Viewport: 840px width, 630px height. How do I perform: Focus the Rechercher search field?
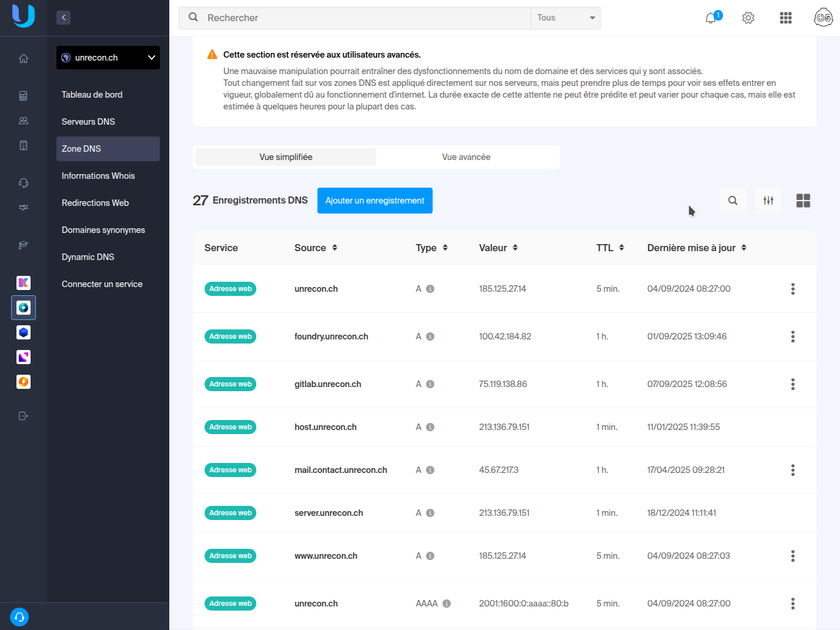[354, 18]
